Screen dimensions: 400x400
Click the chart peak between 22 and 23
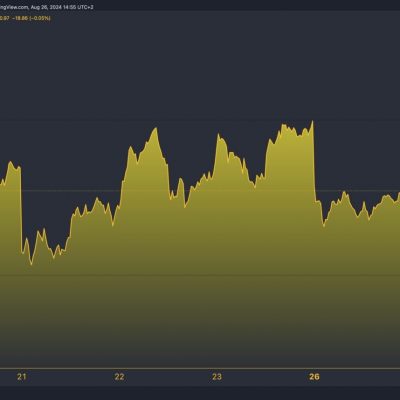(155, 128)
